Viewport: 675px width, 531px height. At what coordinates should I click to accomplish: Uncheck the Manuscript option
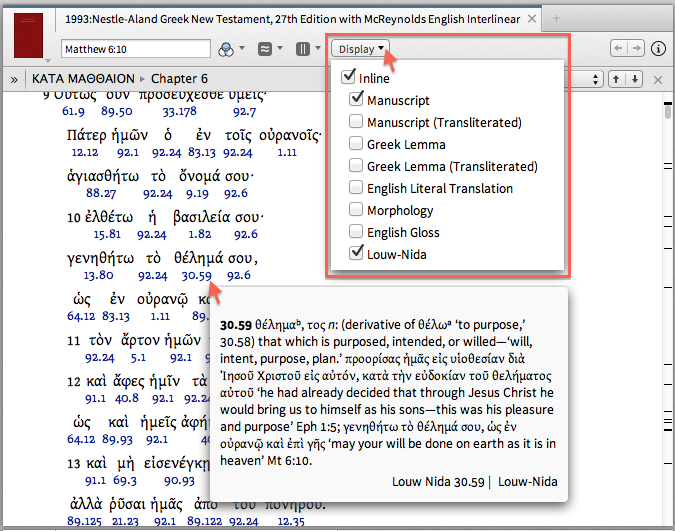356,98
